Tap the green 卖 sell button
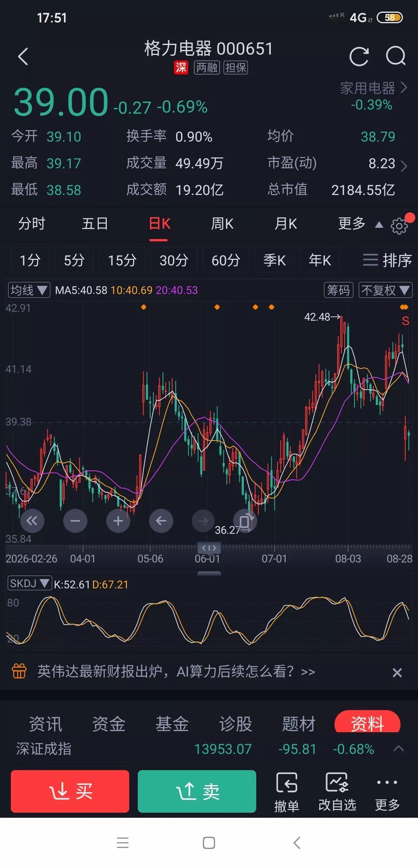Viewport: 418px width, 868px height. pyautogui.click(x=197, y=791)
